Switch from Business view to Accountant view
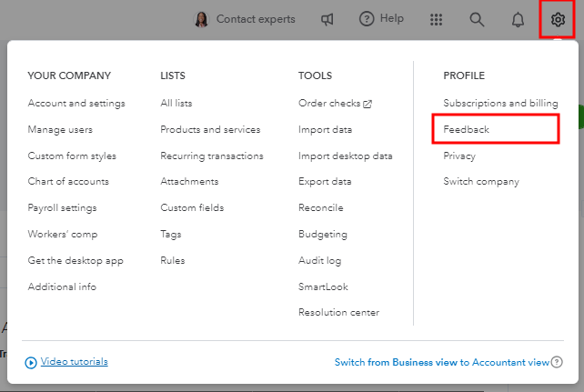Screen dimensions: 584x392 click(442, 362)
